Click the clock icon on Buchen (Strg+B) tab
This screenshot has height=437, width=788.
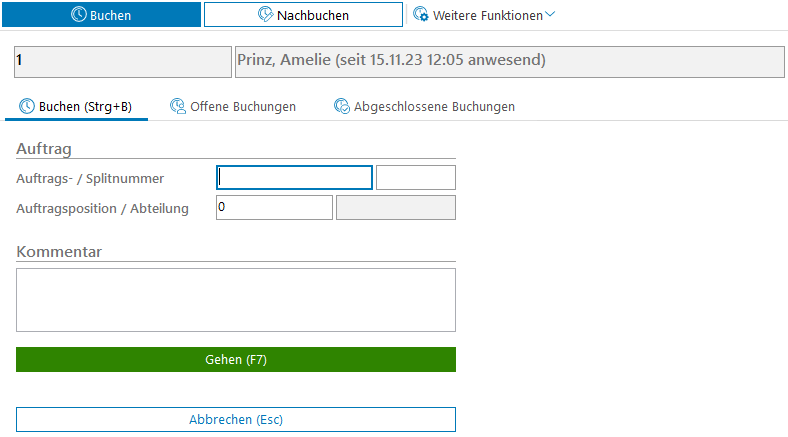[x=27, y=106]
